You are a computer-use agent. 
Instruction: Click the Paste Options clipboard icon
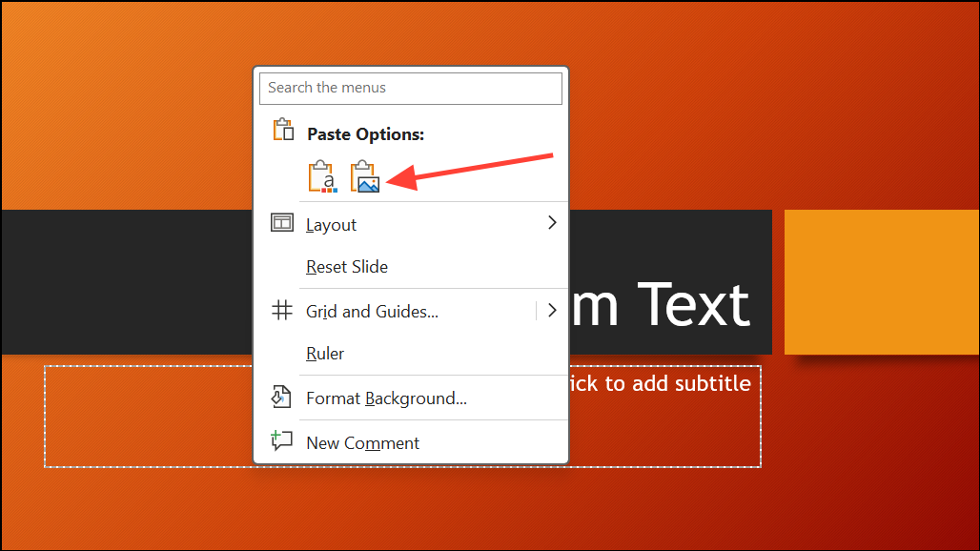coord(282,130)
